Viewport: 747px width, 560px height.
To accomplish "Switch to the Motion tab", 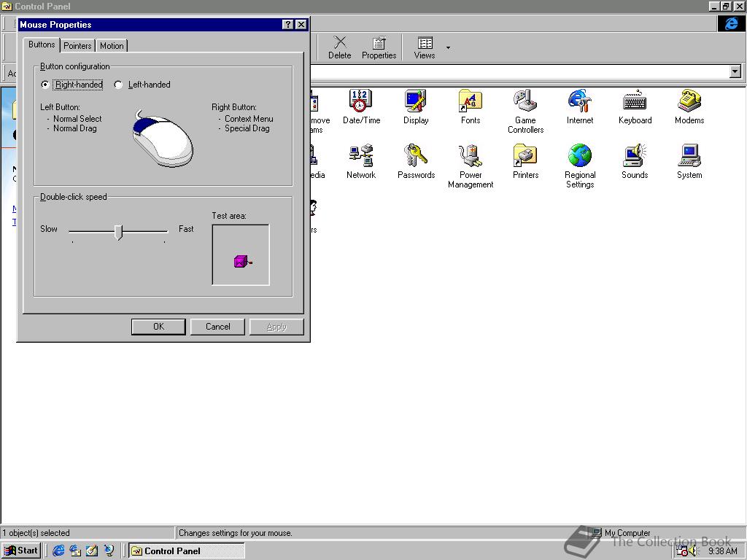I will [112, 46].
